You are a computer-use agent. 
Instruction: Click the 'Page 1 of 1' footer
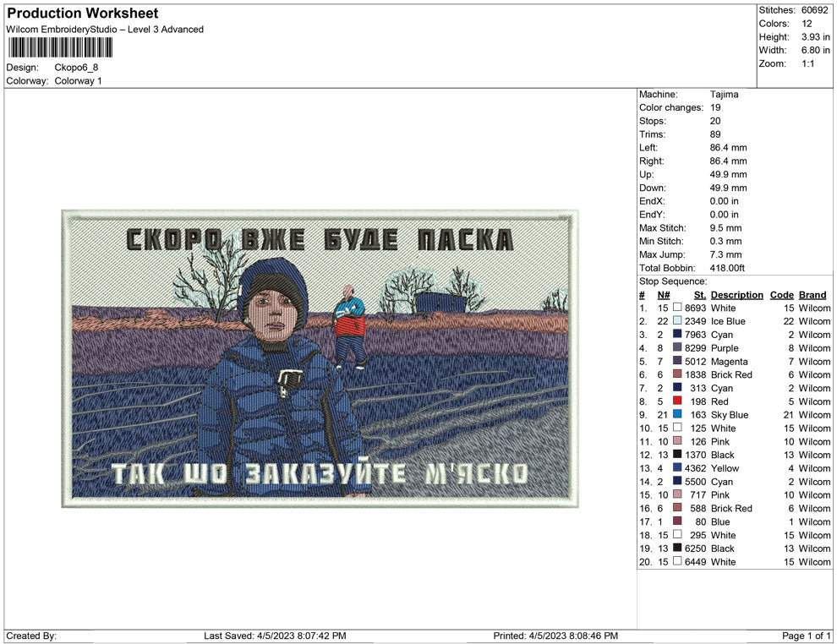click(x=806, y=636)
